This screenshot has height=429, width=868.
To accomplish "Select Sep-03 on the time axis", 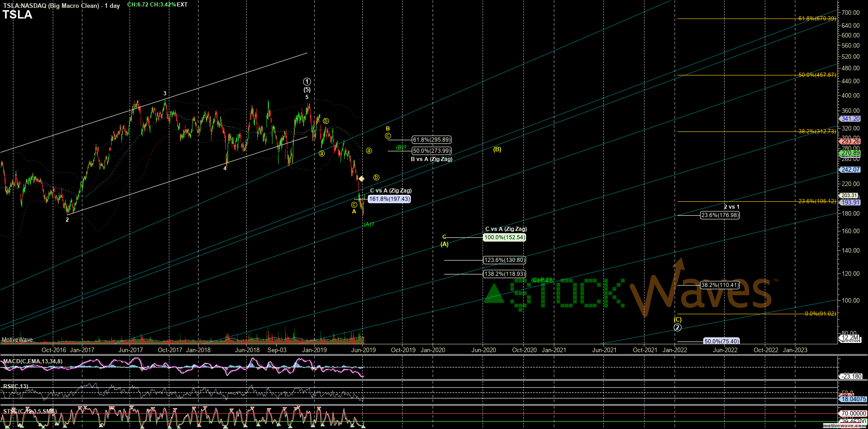I will point(277,350).
